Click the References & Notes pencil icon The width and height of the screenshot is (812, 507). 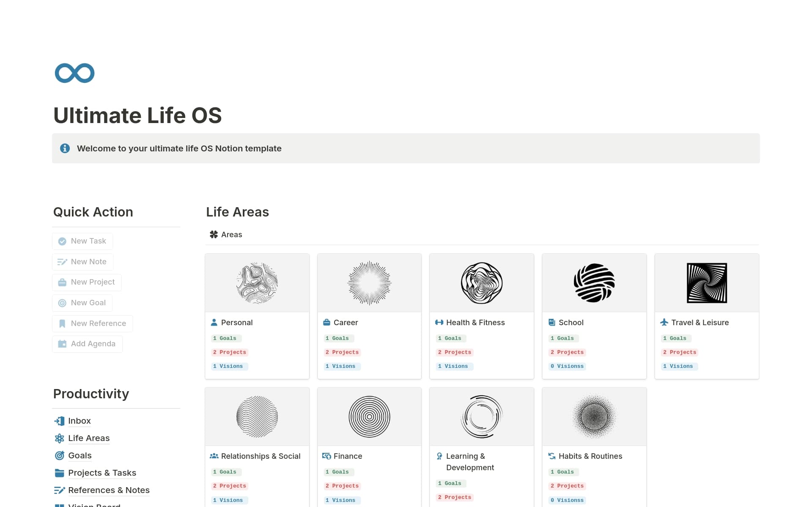pos(59,491)
